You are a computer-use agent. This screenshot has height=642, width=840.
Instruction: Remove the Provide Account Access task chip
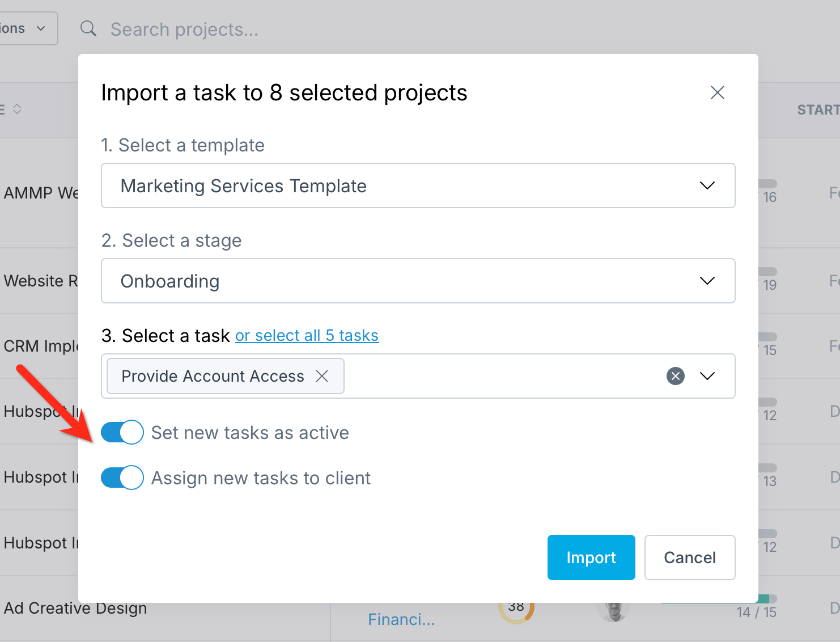click(322, 376)
